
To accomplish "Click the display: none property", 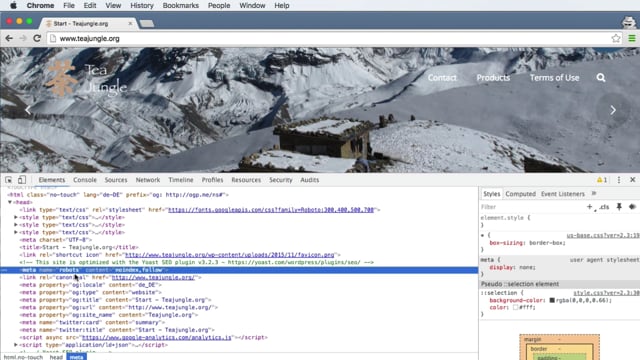I will [512, 267].
